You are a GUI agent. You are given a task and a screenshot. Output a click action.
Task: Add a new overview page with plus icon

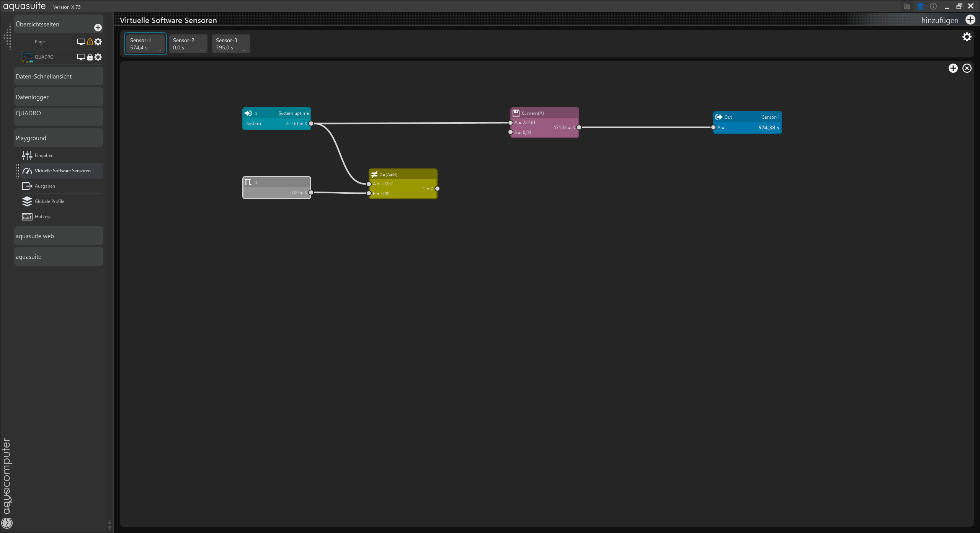98,28
